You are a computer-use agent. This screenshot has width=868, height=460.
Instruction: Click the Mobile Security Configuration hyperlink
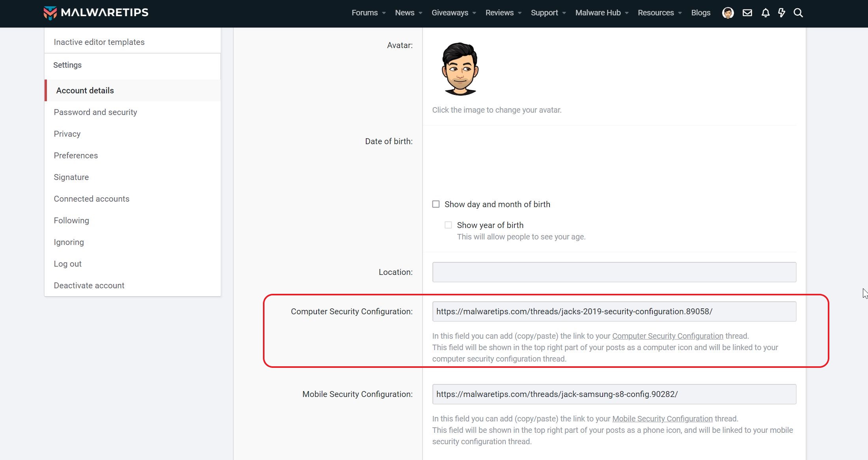tap(662, 419)
